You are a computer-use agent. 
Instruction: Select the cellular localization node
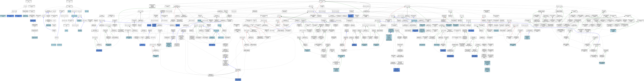(311, 11)
